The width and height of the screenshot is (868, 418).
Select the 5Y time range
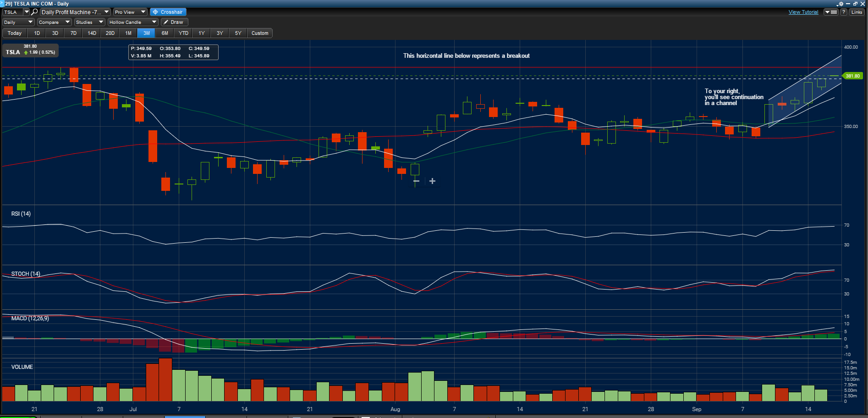pos(238,33)
